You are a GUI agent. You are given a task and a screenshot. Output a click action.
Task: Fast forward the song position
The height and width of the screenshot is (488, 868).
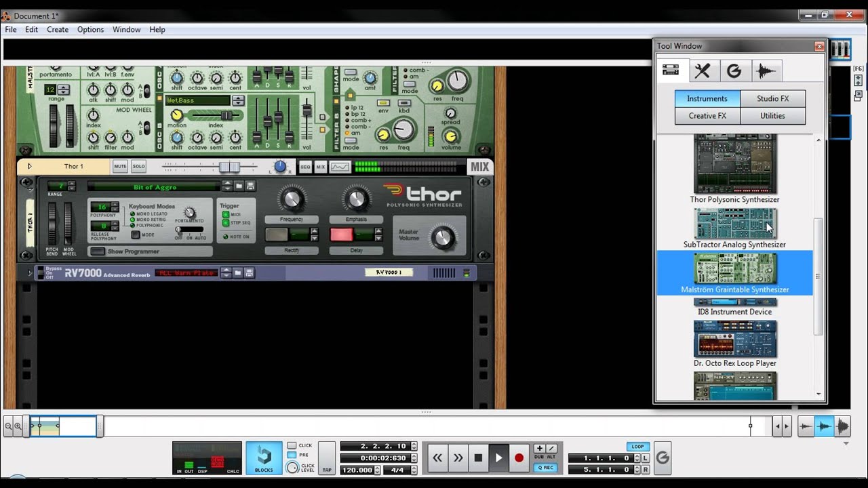click(458, 457)
